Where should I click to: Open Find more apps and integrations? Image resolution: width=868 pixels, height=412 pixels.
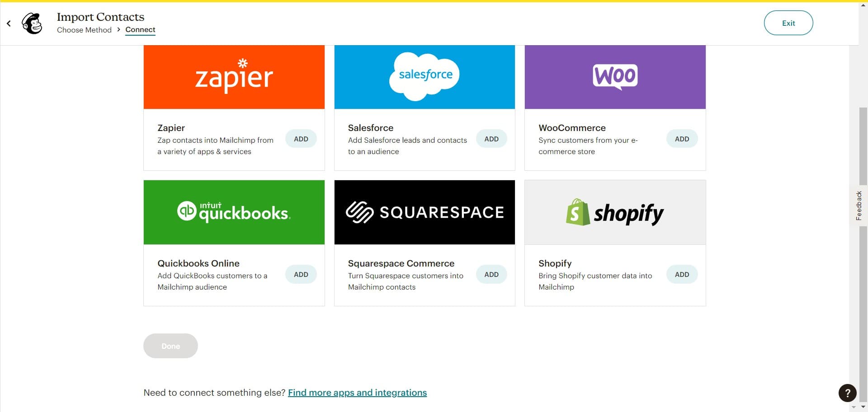(357, 393)
